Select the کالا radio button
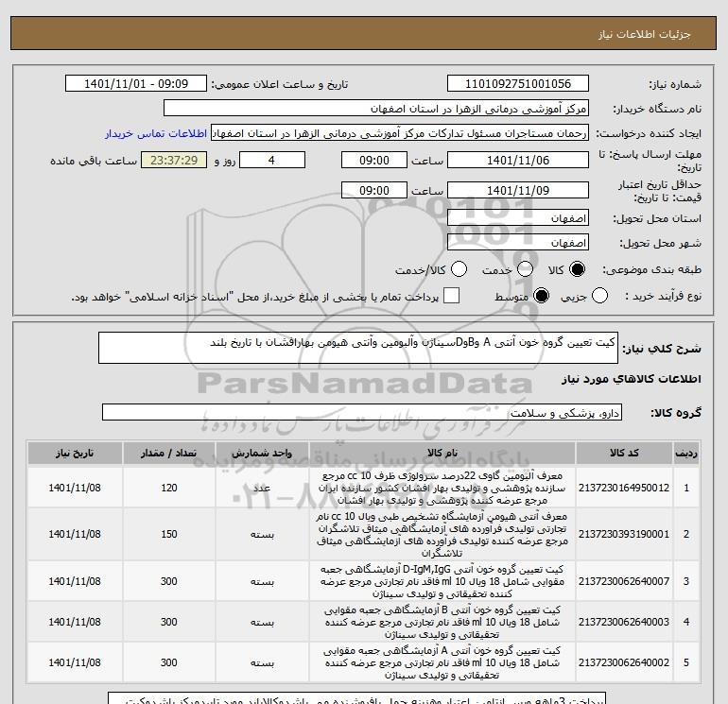This screenshot has width=728, height=704. pyautogui.click(x=577, y=269)
